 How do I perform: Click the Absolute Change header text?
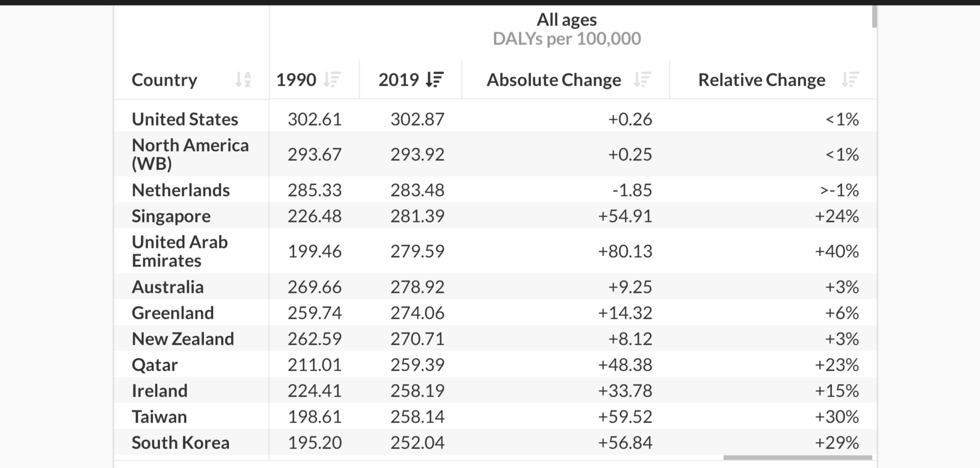(553, 80)
